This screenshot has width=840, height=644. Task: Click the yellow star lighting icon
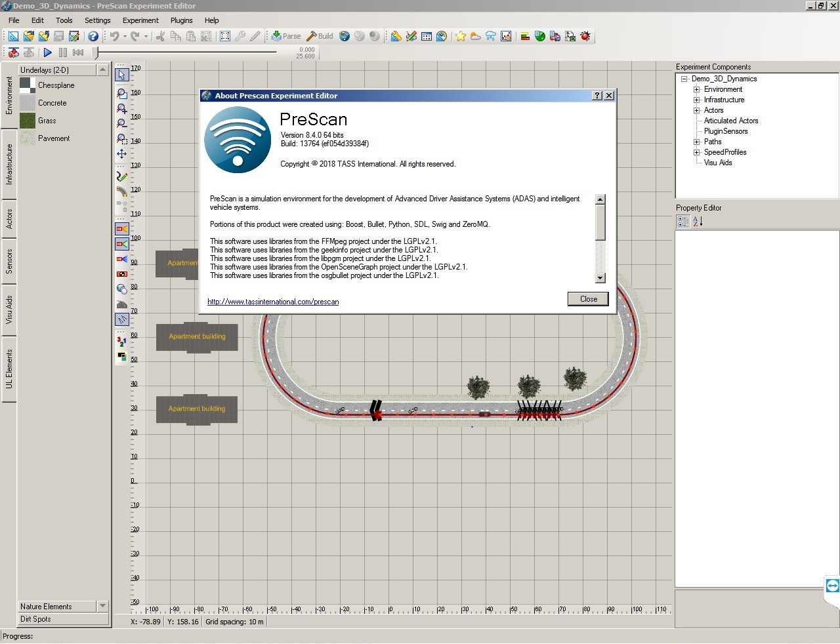(461, 36)
